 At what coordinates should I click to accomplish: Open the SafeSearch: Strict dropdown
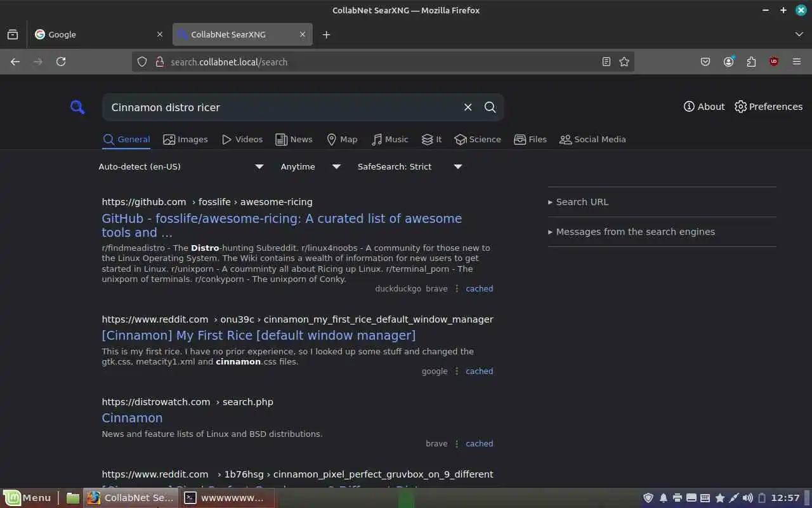coord(410,166)
